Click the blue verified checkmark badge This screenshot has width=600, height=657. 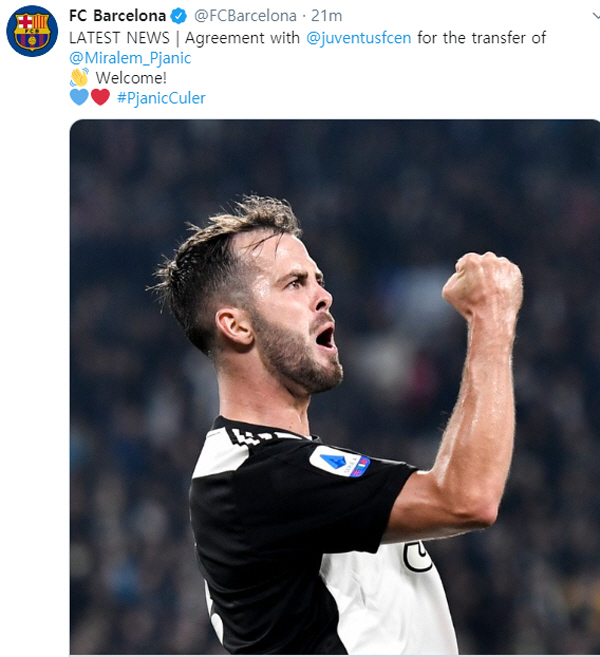(x=179, y=16)
